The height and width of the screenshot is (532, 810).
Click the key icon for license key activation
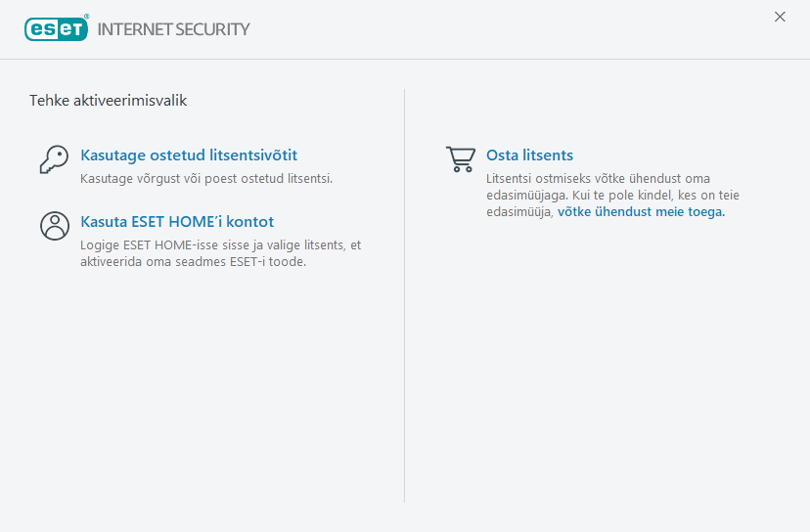point(54,159)
